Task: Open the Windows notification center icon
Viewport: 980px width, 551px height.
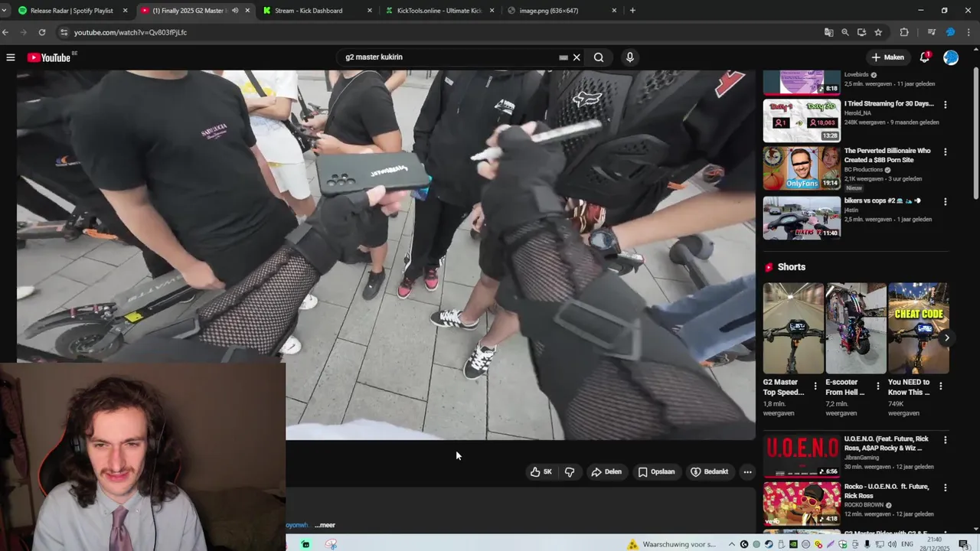Action: pyautogui.click(x=964, y=544)
